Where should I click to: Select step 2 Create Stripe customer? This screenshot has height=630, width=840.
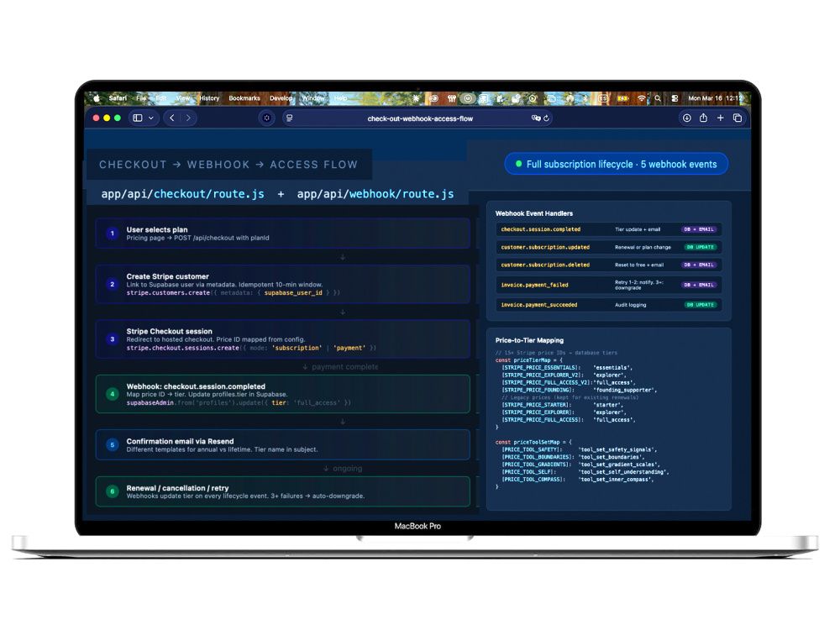click(283, 285)
